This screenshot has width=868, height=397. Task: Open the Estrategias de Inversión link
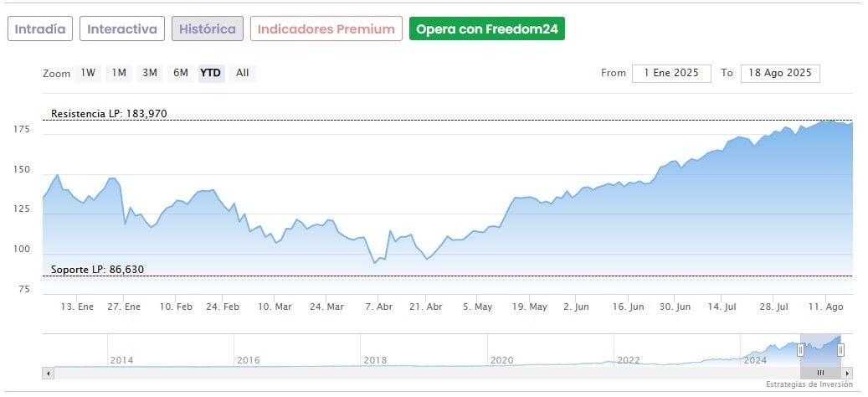(809, 384)
